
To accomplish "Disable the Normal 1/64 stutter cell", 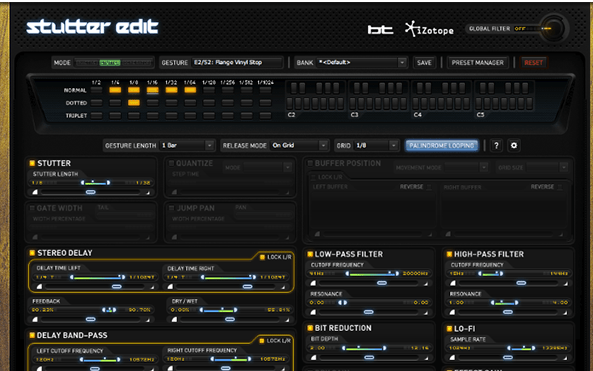I will coord(190,90).
